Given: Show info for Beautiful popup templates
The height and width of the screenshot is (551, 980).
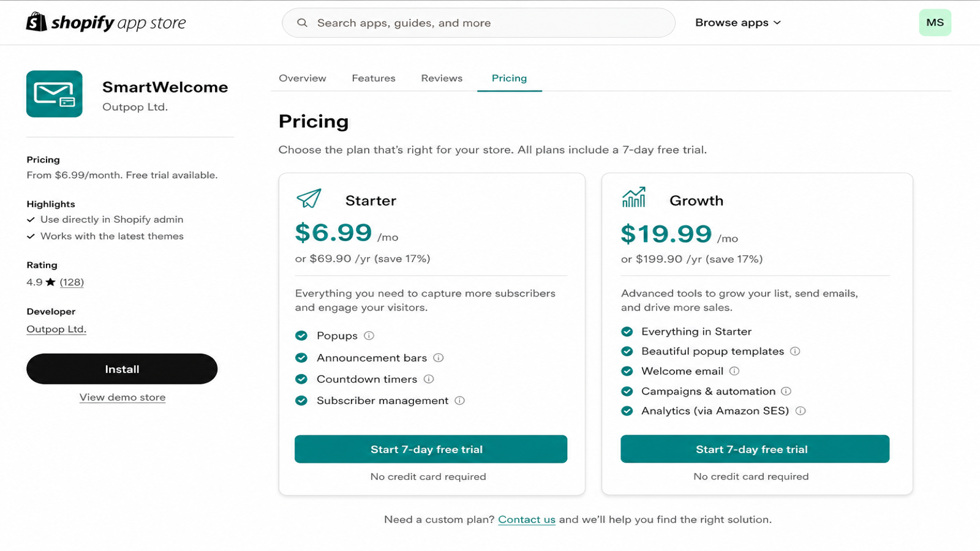Looking at the screenshot, I should coord(795,351).
